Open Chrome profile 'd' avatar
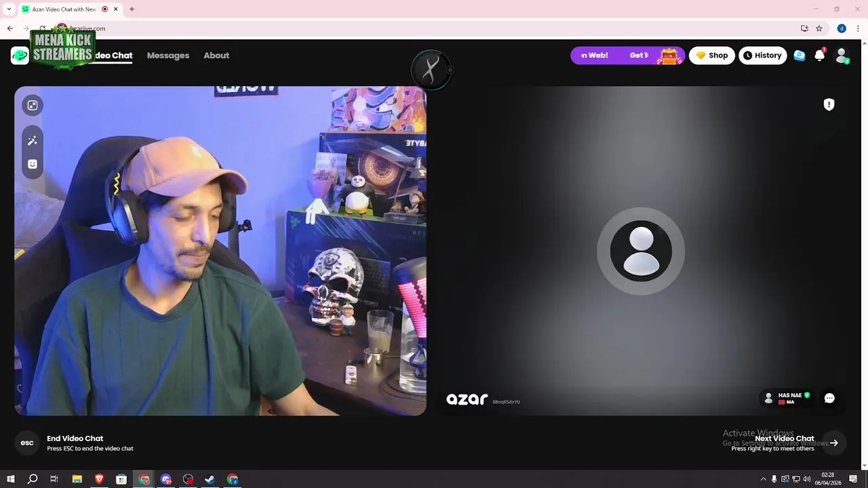This screenshot has height=488, width=868. tap(842, 28)
